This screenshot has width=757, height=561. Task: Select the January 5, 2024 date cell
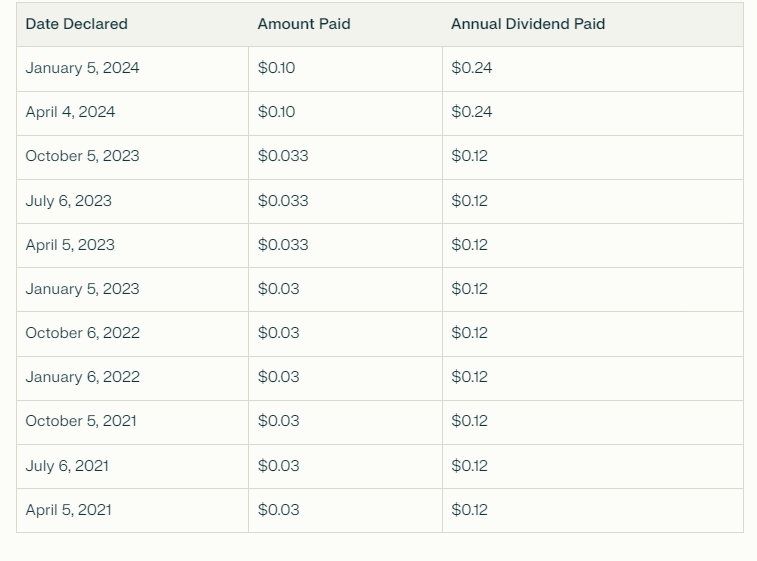click(83, 68)
